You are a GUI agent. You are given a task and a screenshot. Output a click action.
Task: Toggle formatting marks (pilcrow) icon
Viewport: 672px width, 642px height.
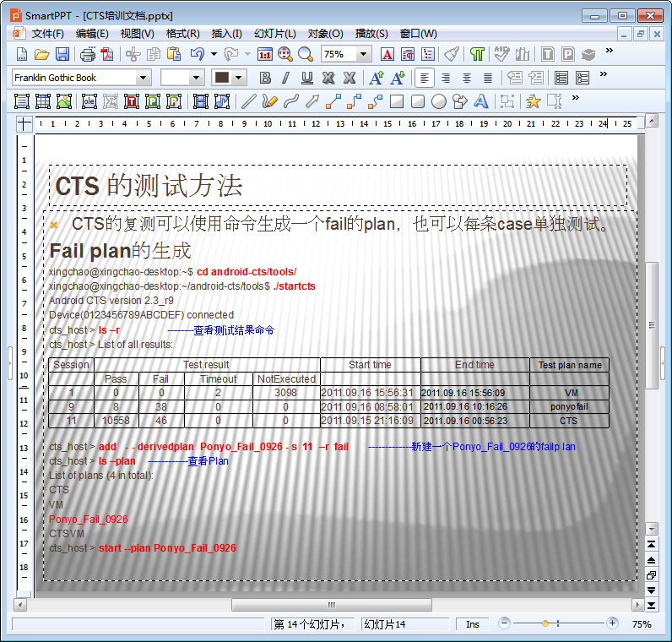[x=477, y=54]
